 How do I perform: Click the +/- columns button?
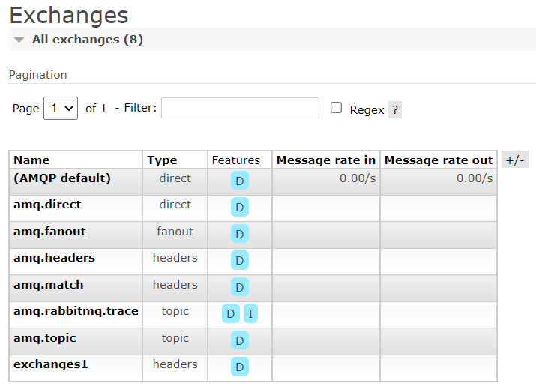(x=515, y=160)
